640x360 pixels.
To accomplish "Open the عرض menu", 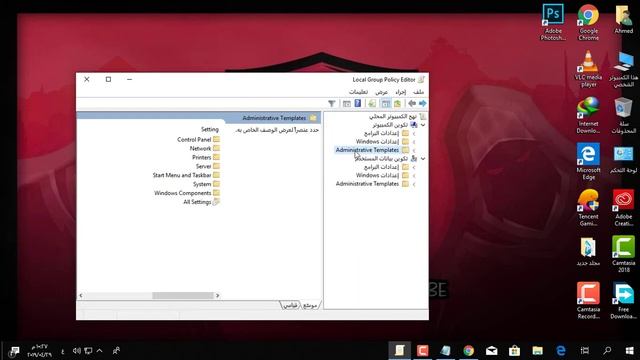I will tap(381, 92).
